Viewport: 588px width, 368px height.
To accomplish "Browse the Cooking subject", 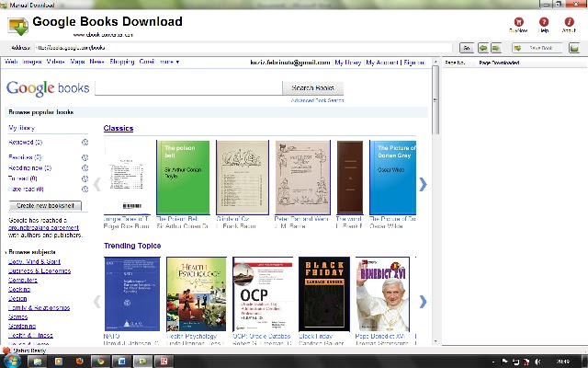I will point(19,289).
